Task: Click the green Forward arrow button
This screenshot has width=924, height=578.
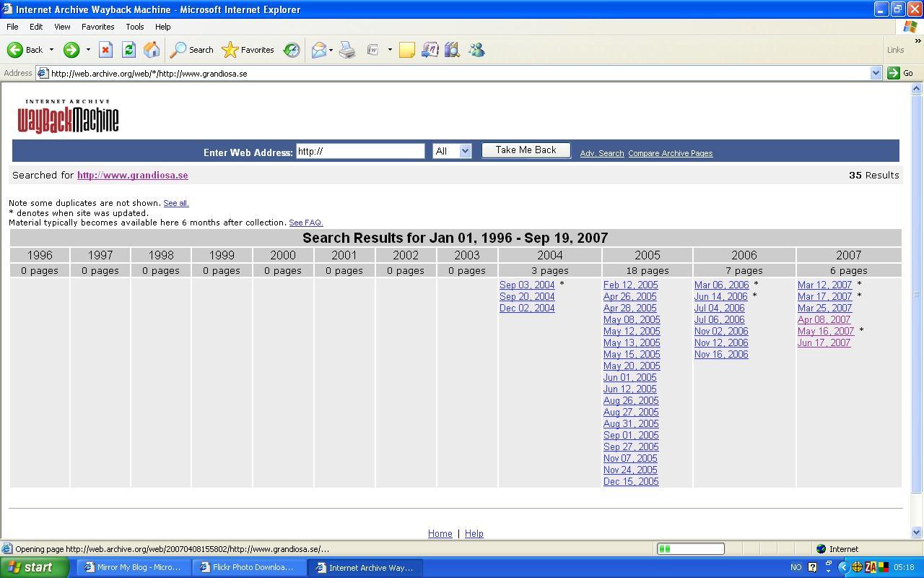Action: pyautogui.click(x=71, y=50)
